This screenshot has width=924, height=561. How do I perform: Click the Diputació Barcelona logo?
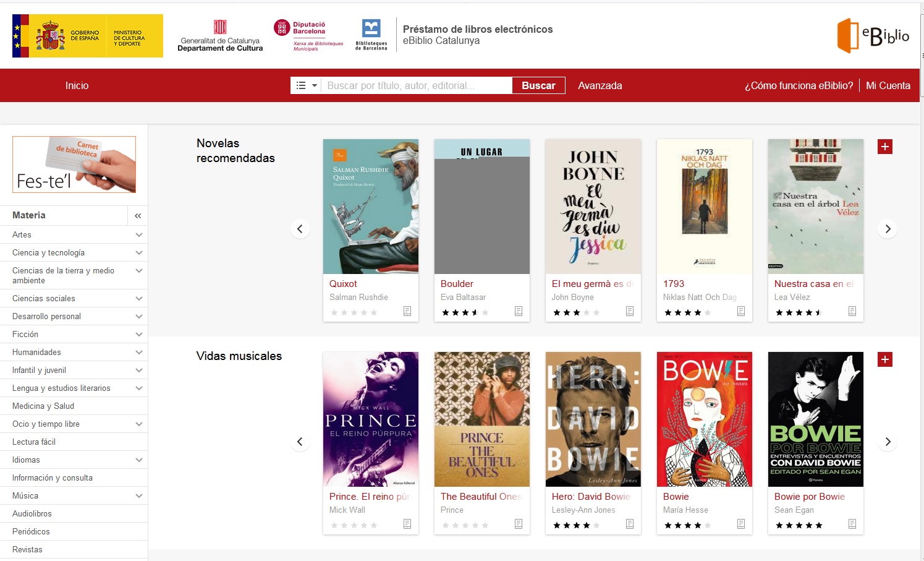[308, 35]
